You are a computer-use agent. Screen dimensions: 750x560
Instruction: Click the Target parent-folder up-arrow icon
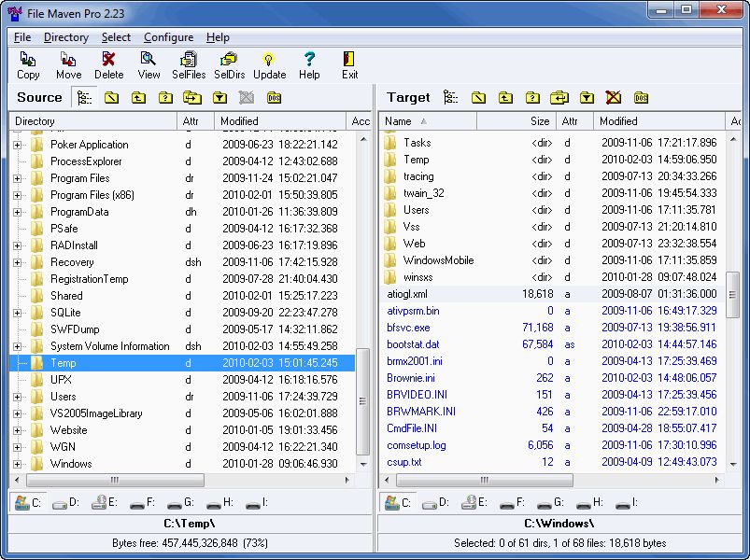click(505, 98)
